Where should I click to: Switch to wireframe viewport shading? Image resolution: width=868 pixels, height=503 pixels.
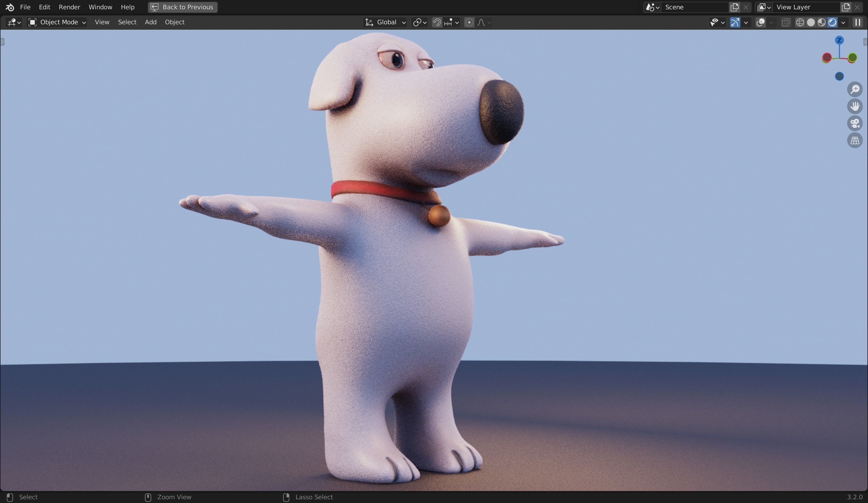800,22
